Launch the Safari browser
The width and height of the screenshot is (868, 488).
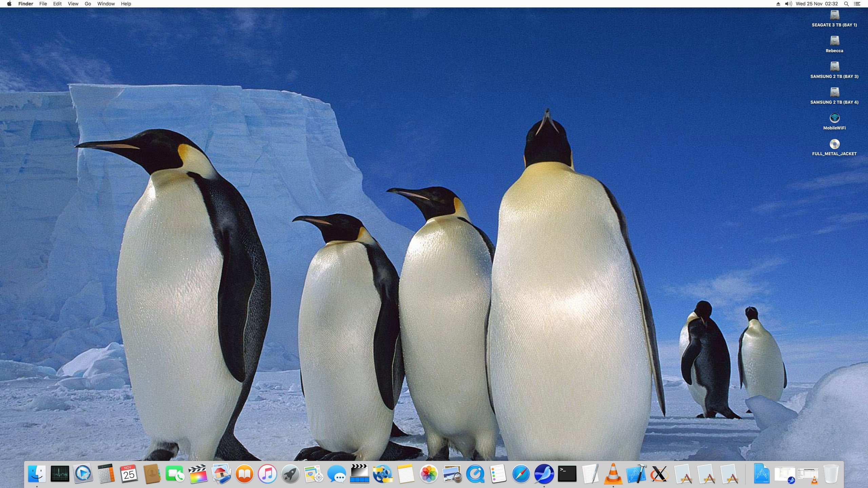click(x=521, y=473)
